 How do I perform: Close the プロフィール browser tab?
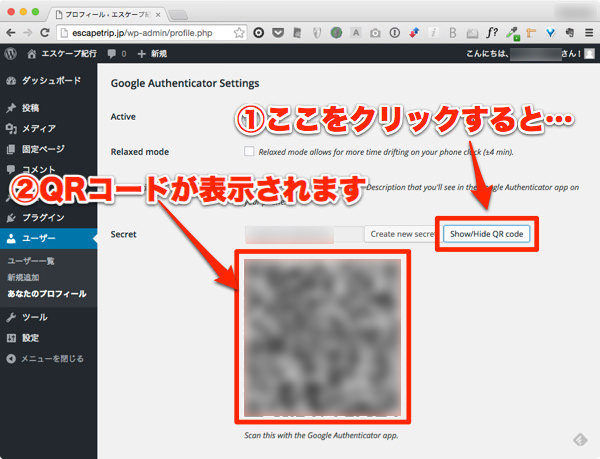click(x=158, y=15)
